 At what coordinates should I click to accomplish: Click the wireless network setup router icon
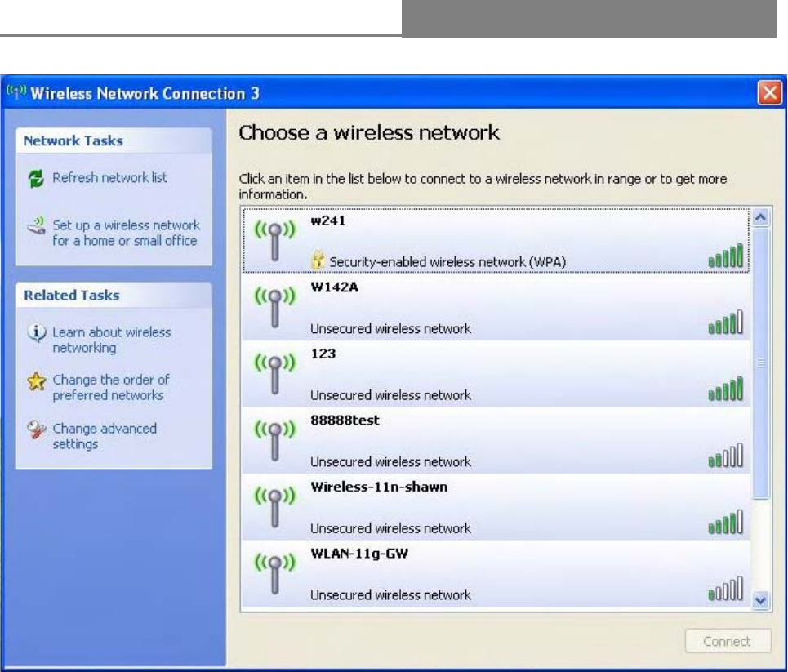pyautogui.click(x=36, y=225)
